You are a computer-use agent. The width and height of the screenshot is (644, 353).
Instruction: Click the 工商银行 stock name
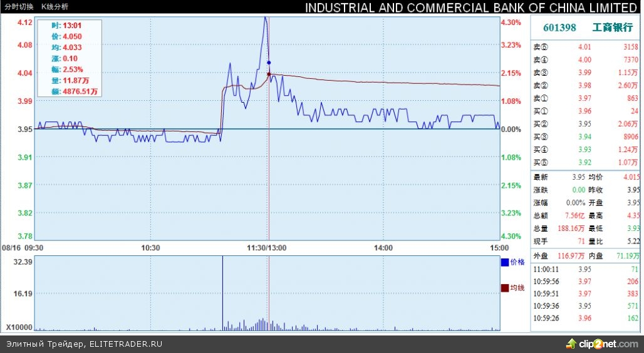[x=612, y=28]
